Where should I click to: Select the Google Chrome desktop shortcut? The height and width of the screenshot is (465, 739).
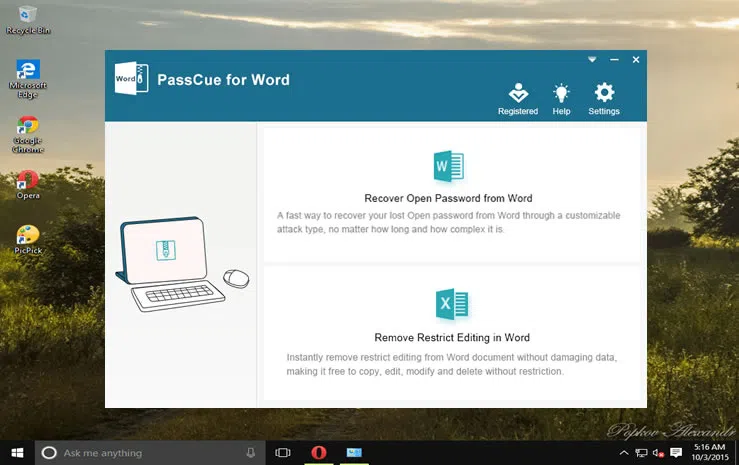coord(28,134)
